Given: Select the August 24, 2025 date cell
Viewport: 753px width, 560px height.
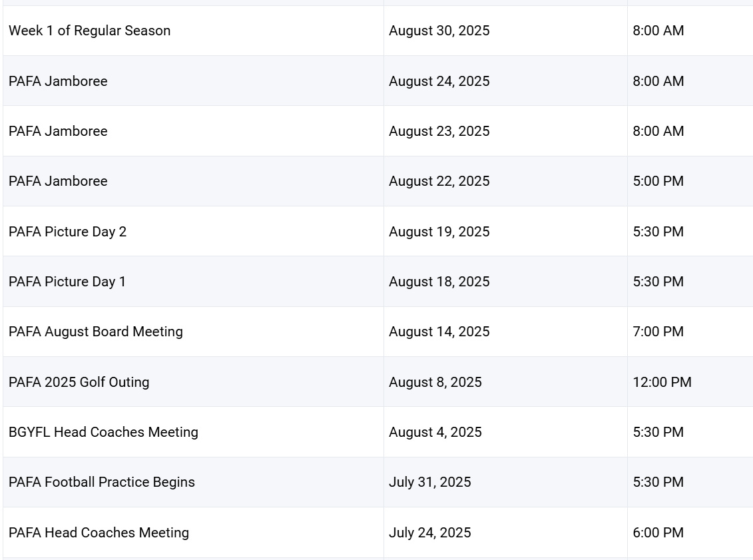Looking at the screenshot, I should click(439, 81).
